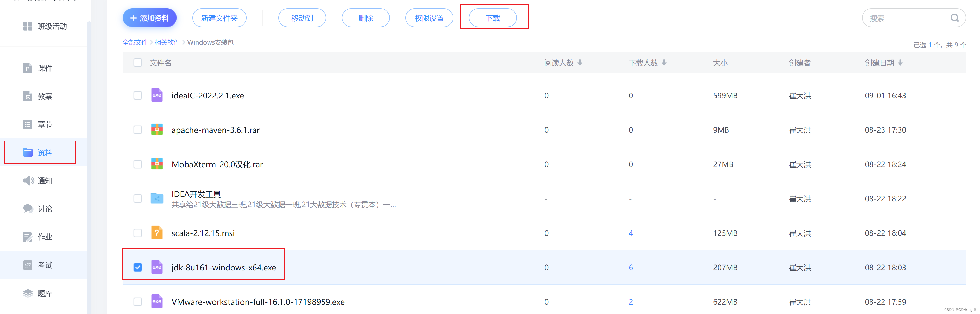The width and height of the screenshot is (980, 314).
Task: Click the 文件名 column header
Action: (160, 63)
